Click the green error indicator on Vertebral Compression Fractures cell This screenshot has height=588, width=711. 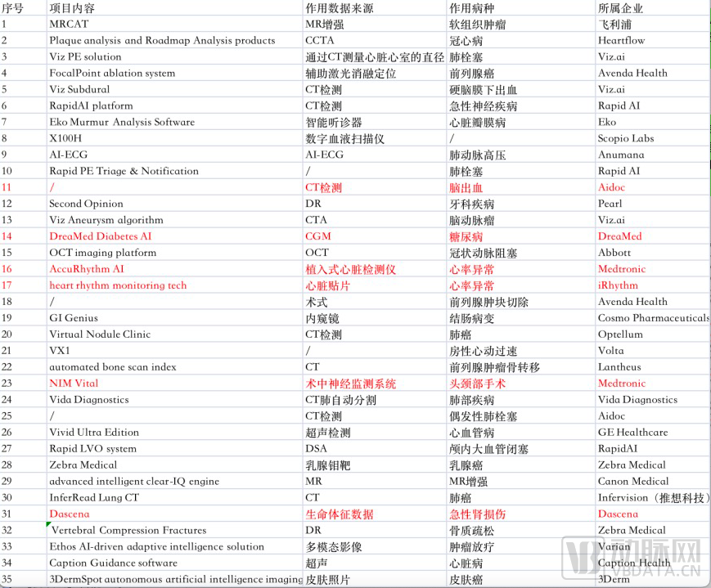coord(51,525)
